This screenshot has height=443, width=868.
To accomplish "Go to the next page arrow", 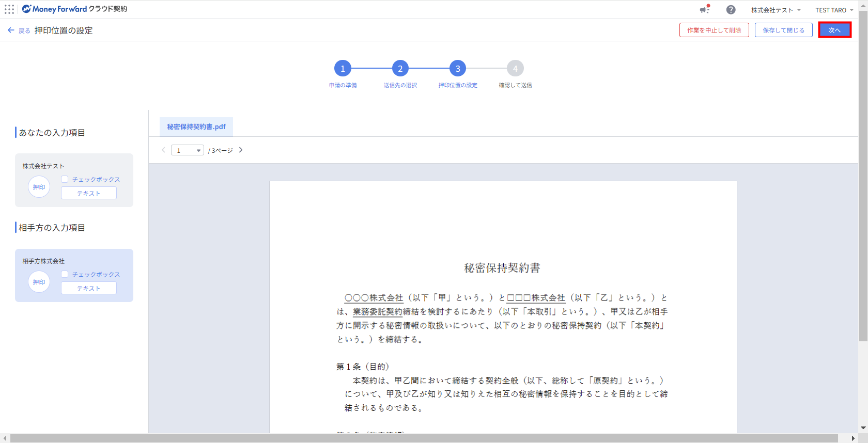I will [x=241, y=150].
